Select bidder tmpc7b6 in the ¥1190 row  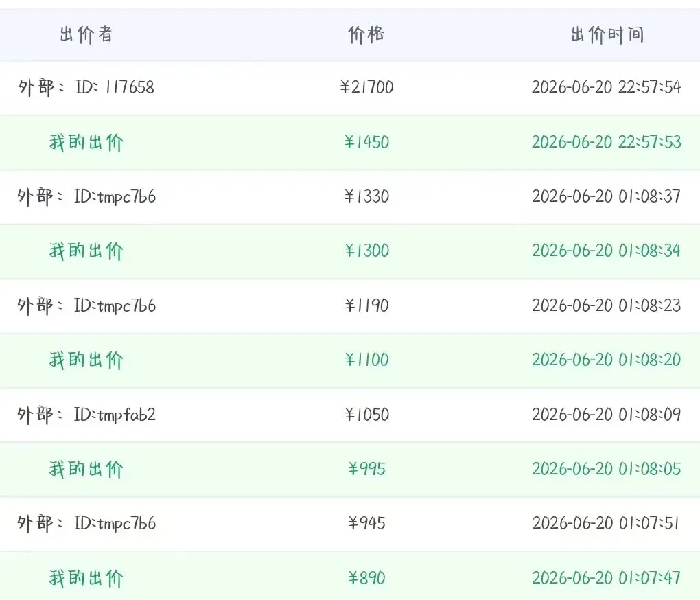(86, 305)
